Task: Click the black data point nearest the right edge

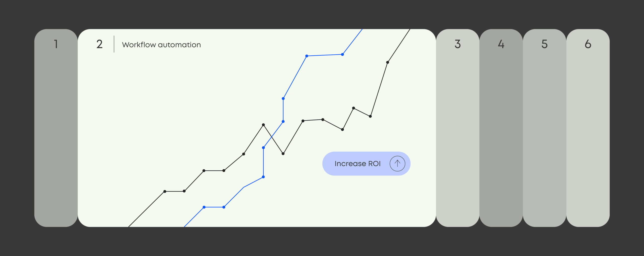Action: pos(388,62)
